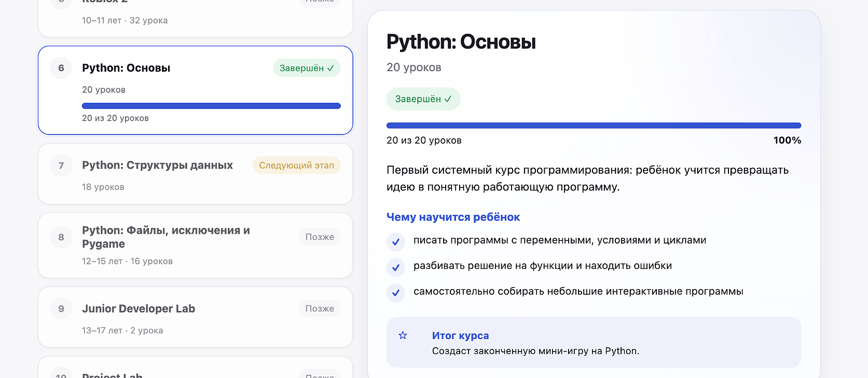Click checkmark beside писать программы с переменными
Image resolution: width=868 pixels, height=378 pixels.
(x=396, y=242)
